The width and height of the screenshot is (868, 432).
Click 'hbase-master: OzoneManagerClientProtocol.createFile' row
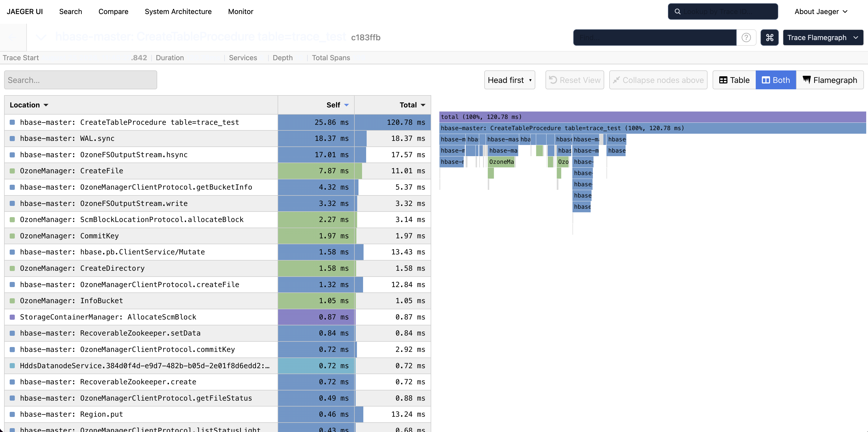click(x=217, y=285)
